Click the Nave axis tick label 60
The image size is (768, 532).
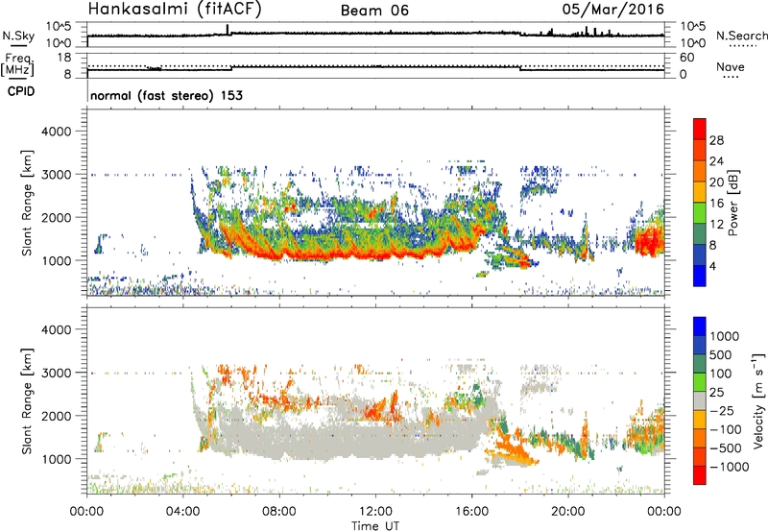tap(686, 58)
